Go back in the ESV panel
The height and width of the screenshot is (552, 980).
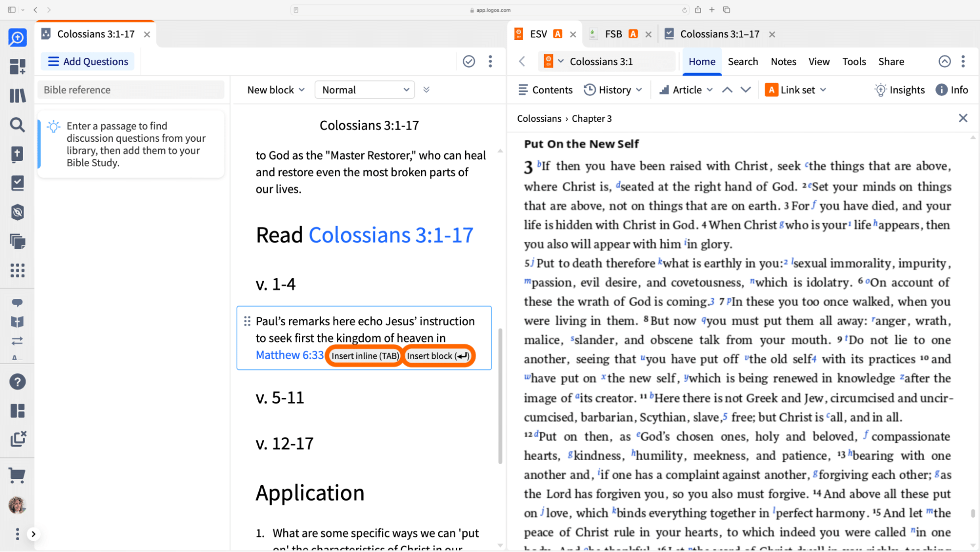pos(522,61)
